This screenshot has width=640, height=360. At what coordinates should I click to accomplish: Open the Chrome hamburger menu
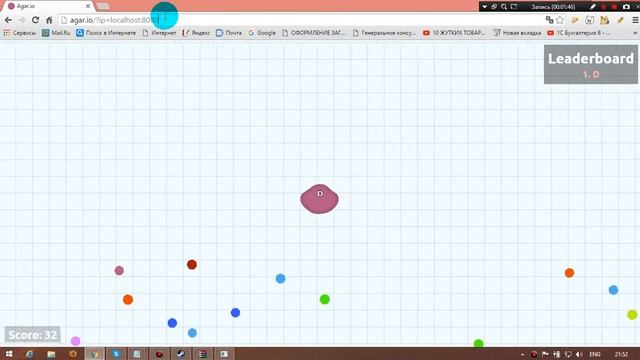coord(635,20)
